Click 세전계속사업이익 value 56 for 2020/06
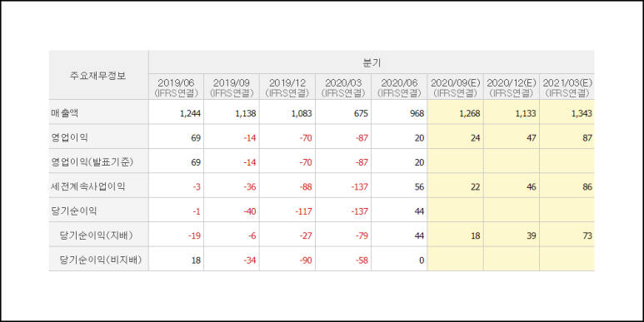 coord(419,187)
